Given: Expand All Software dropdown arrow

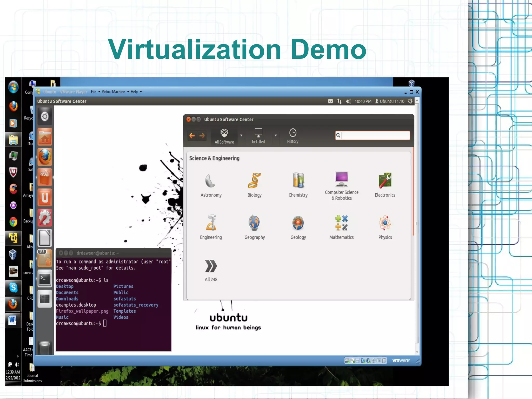Looking at the screenshot, I should click(241, 135).
